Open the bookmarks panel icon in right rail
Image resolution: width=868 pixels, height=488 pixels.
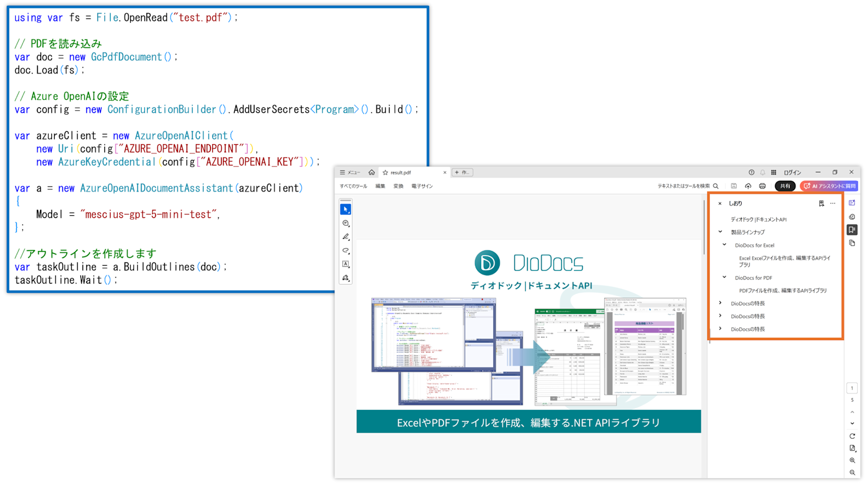click(x=852, y=230)
